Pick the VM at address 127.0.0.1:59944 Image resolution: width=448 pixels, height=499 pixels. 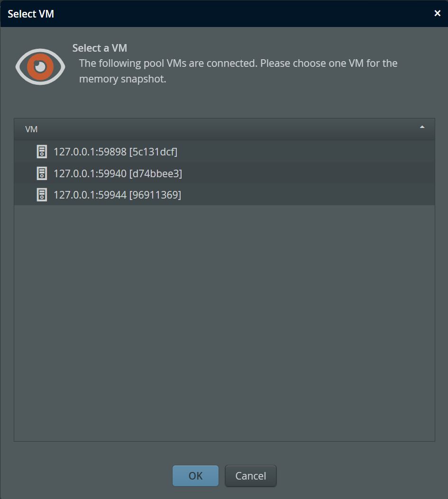90,195
